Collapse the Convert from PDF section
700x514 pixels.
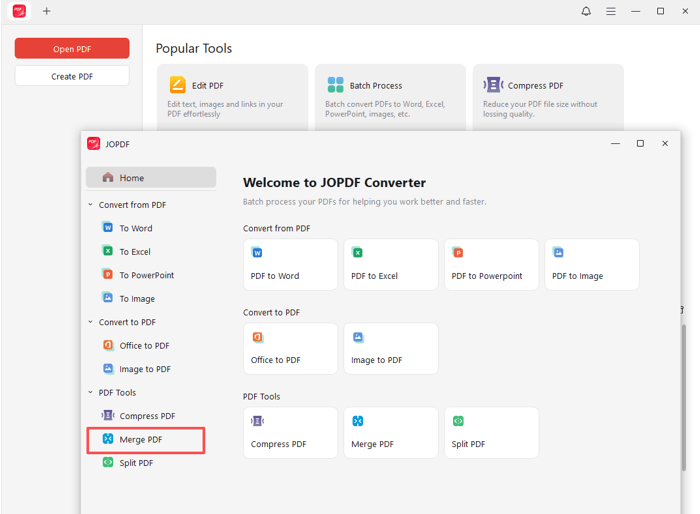[90, 205]
